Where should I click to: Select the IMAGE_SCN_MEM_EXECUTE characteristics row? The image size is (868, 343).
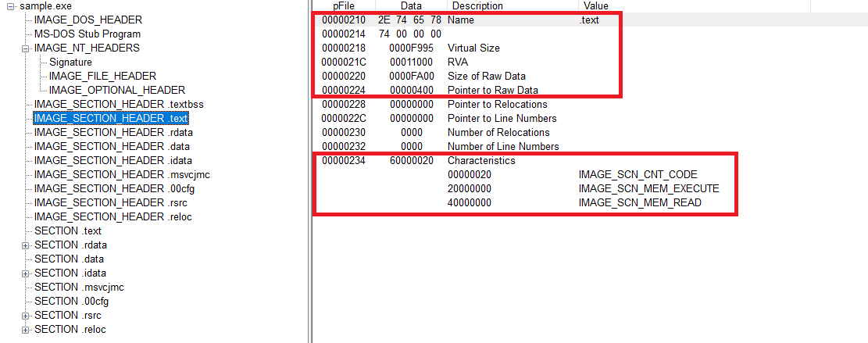tap(648, 188)
